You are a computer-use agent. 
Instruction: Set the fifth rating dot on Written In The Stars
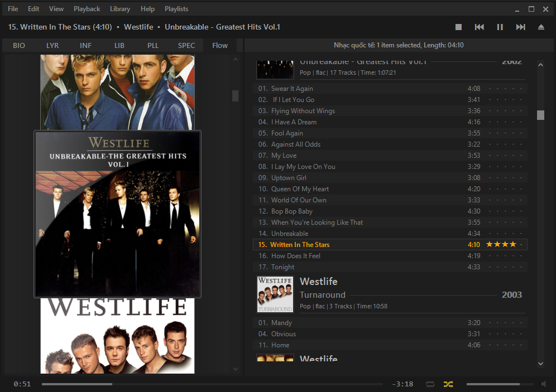521,244
